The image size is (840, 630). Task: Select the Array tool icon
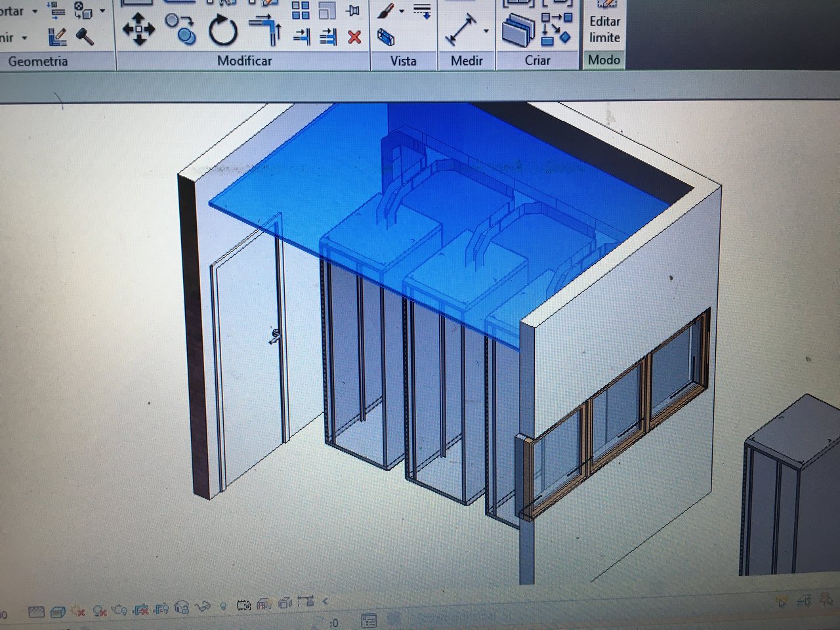click(x=301, y=10)
